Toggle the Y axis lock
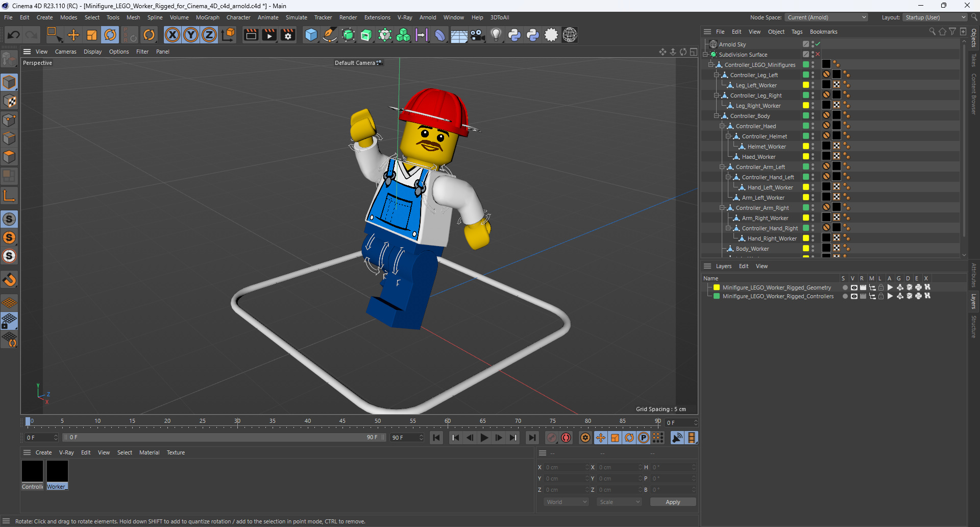This screenshot has height=527, width=980. point(191,35)
